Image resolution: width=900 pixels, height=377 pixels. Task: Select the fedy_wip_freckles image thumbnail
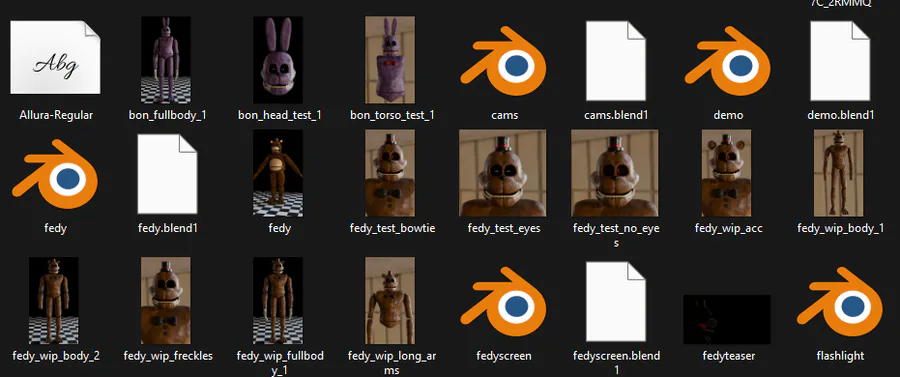coord(166,300)
